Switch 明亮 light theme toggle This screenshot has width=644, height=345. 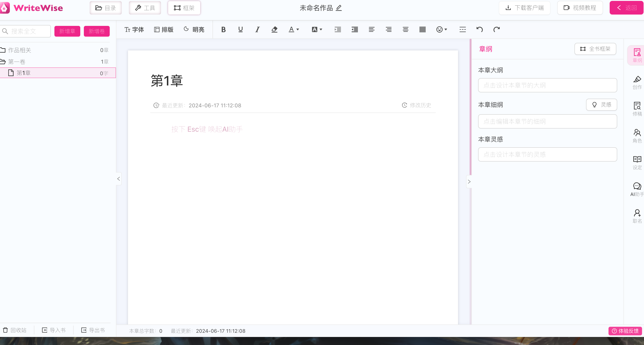click(x=194, y=29)
